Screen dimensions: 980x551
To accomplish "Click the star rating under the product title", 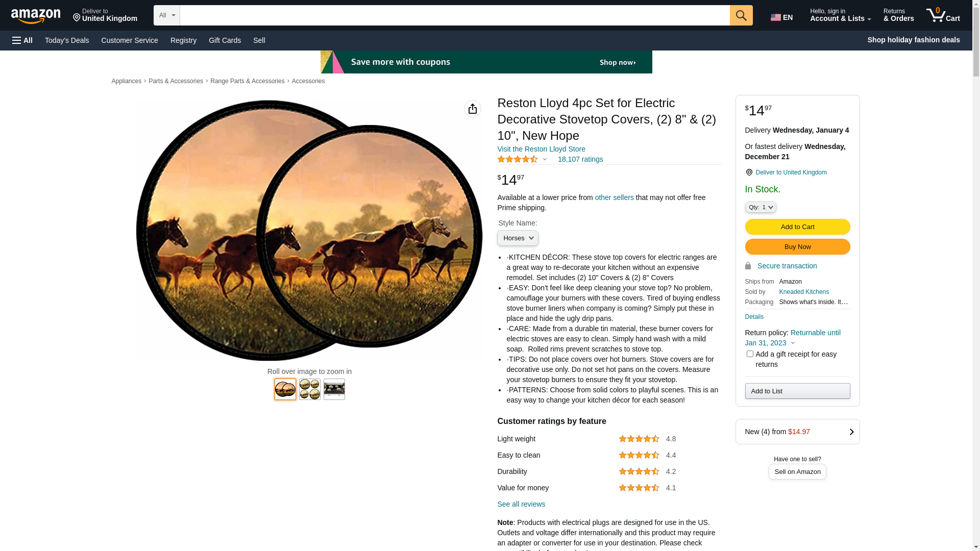I will tap(518, 159).
